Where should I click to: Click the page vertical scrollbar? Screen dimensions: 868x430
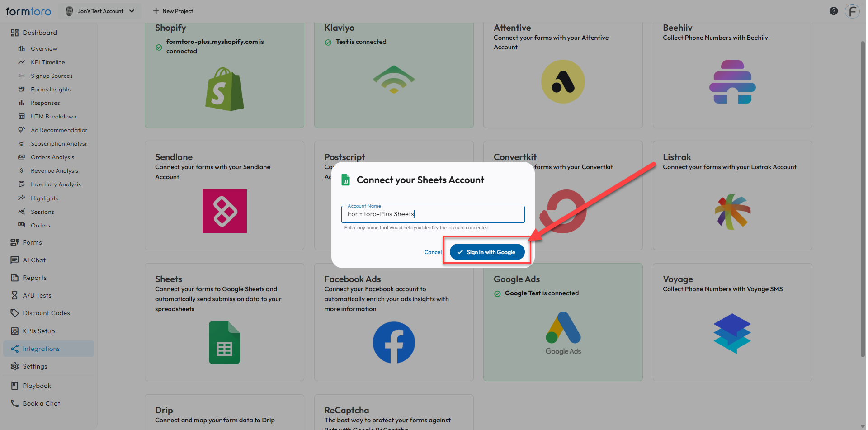pos(863,199)
